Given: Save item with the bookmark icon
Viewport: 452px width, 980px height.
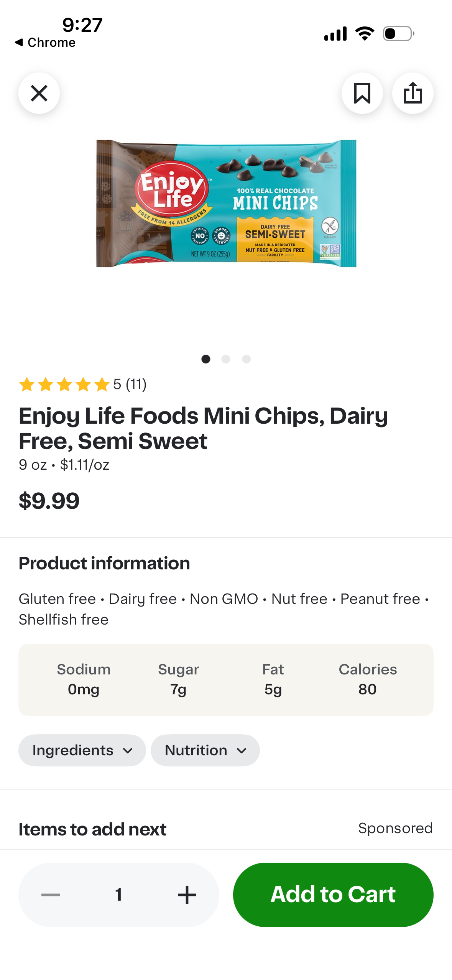Looking at the screenshot, I should (x=362, y=93).
